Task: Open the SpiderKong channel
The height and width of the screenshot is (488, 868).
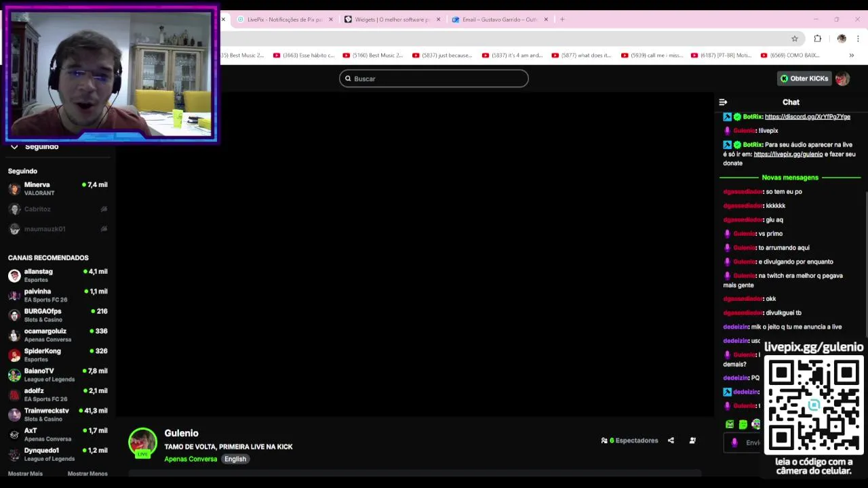Action: (58, 354)
